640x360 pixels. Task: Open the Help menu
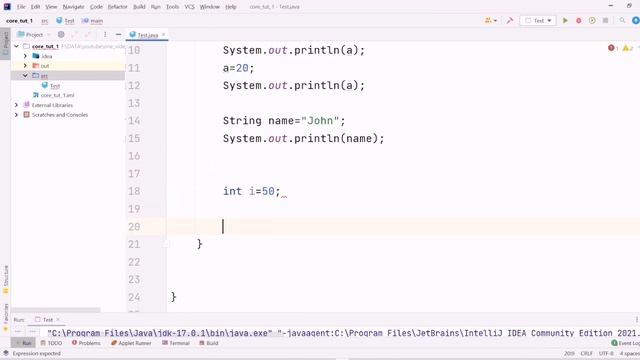tap(231, 7)
